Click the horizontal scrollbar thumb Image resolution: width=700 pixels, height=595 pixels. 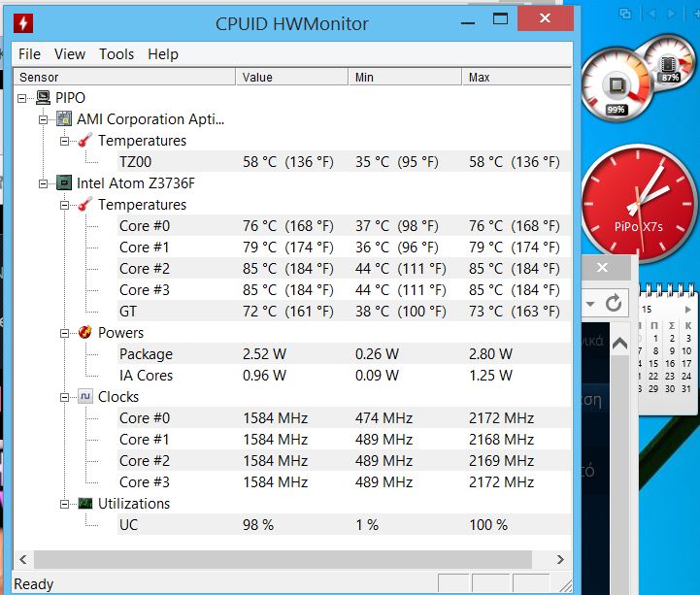pos(283,559)
